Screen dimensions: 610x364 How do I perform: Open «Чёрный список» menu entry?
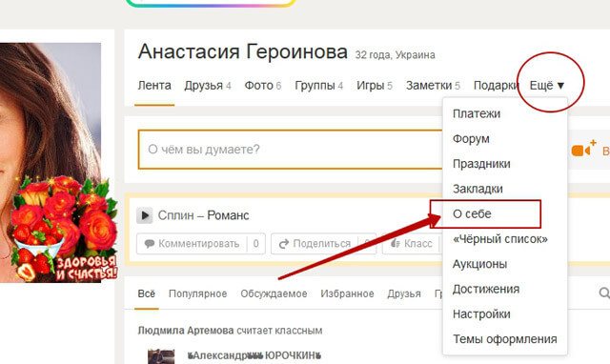coord(500,239)
